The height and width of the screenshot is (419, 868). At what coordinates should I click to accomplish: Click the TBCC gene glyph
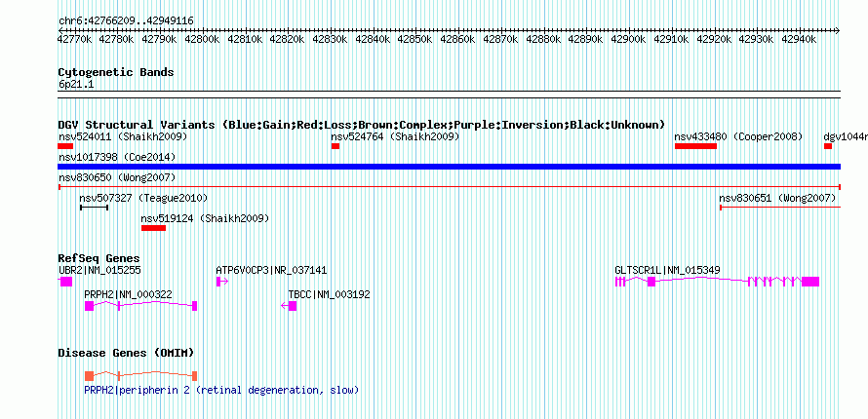pyautogui.click(x=289, y=306)
